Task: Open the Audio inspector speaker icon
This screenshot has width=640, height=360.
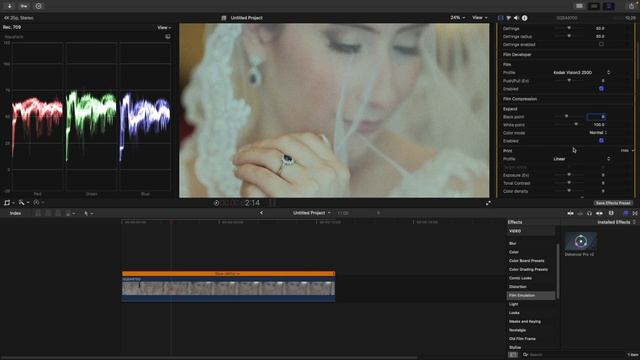Action: coord(516,18)
